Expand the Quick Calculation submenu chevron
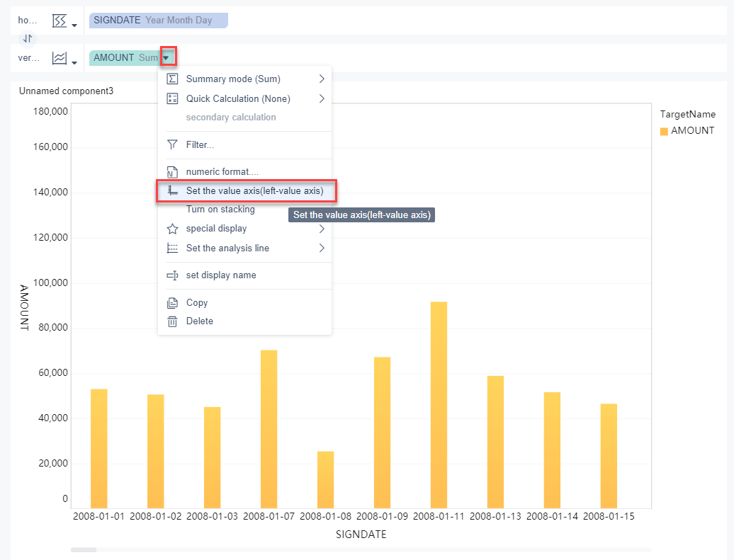Viewport: 734px width, 560px height. [x=322, y=98]
